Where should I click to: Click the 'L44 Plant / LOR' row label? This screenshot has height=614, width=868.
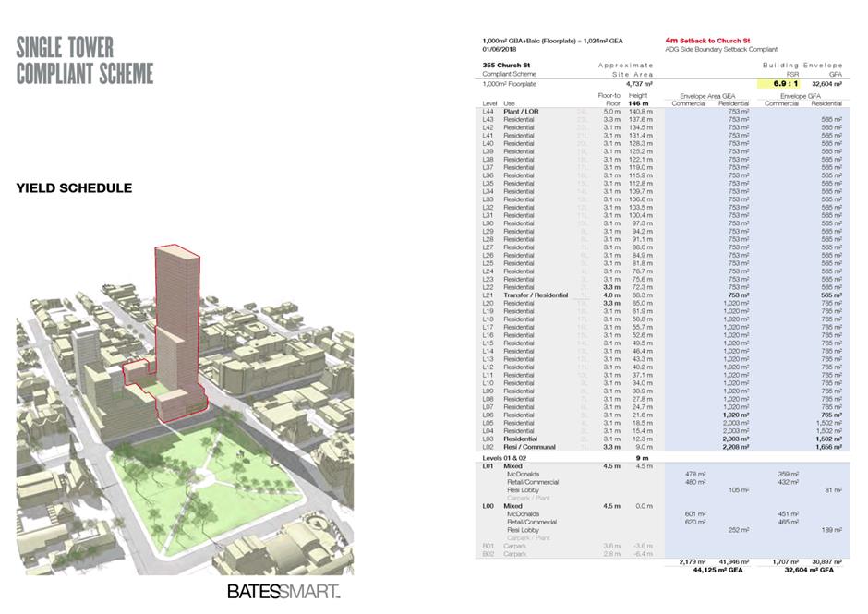click(x=511, y=112)
